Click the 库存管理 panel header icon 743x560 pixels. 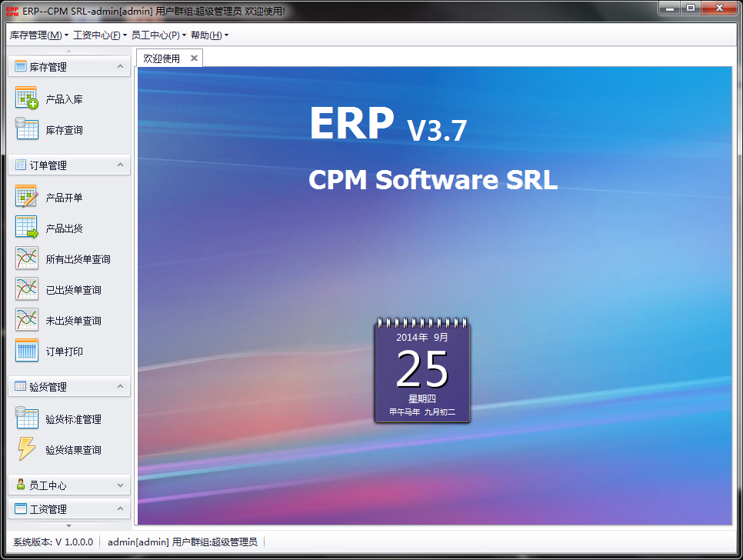coord(20,66)
